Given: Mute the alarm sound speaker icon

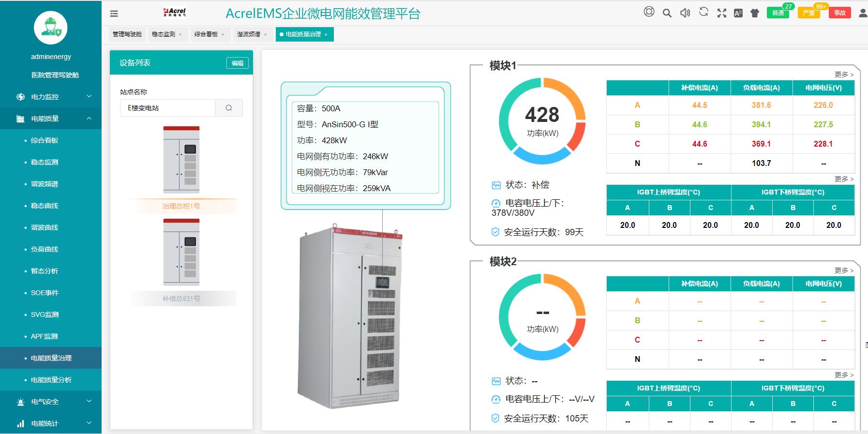Looking at the screenshot, I should click(x=685, y=13).
